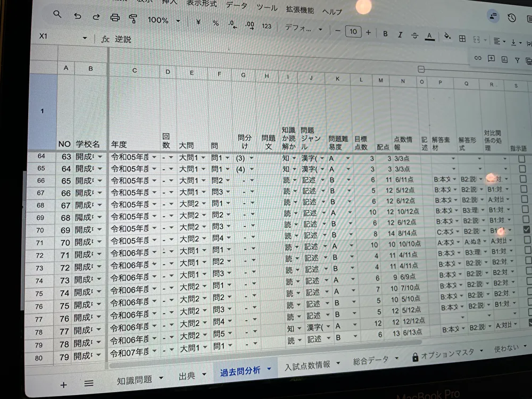This screenshot has height=399, width=532.
Task: Open 問題難易度 dropdown in row 69
Action: 350,213
